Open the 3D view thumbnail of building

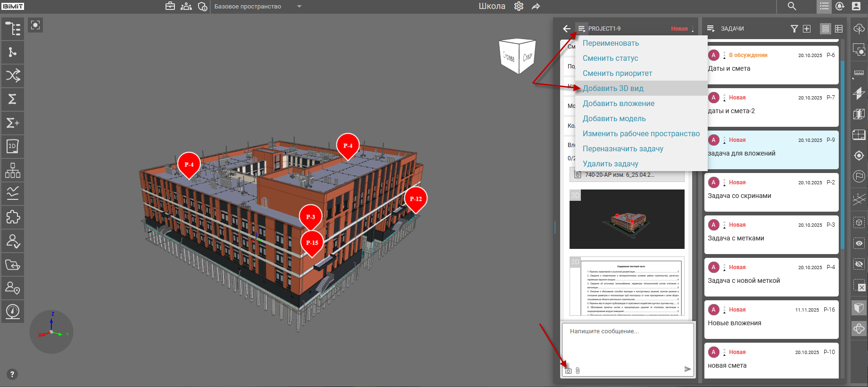click(627, 219)
